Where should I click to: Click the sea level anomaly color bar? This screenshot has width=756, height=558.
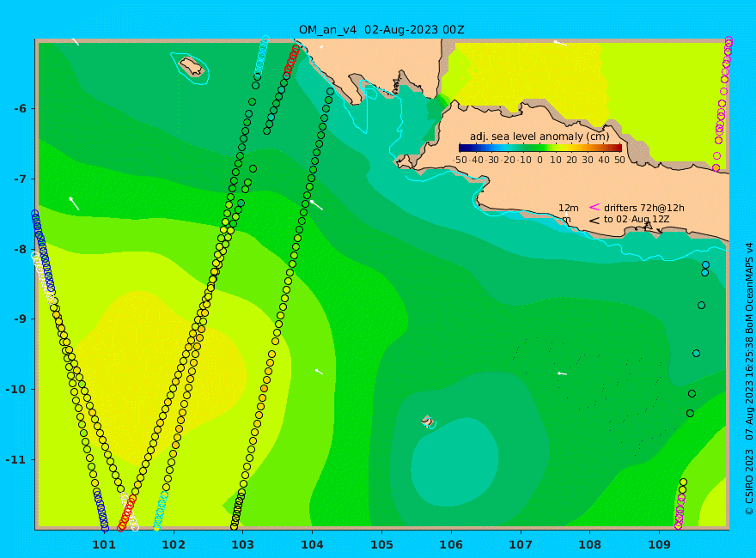point(540,148)
